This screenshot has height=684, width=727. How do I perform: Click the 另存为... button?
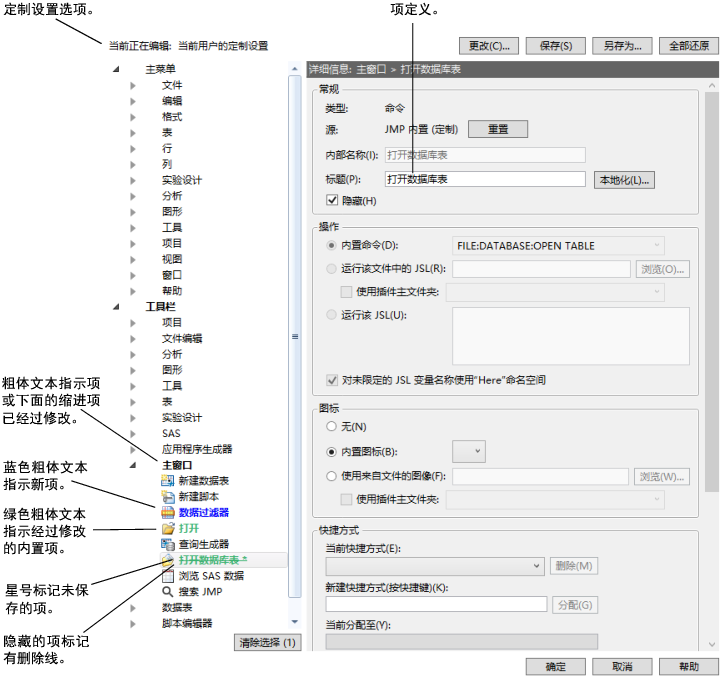(622, 46)
